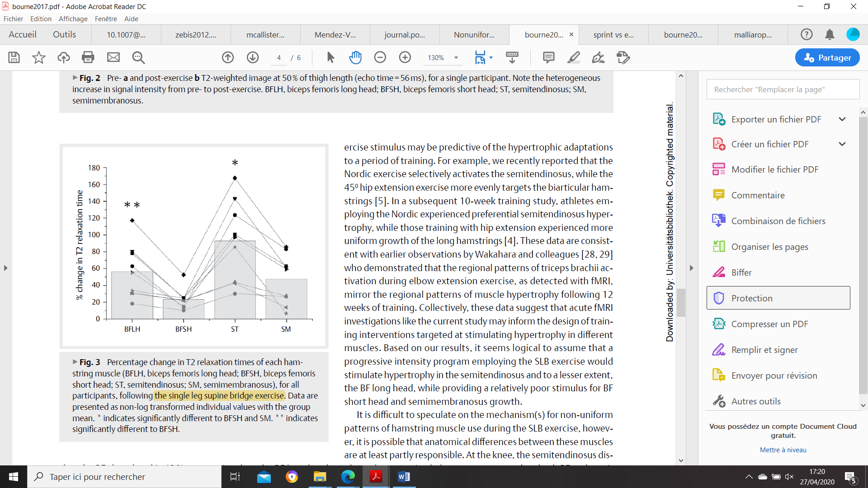The width and height of the screenshot is (868, 488).
Task: Click the stamp tool icon
Action: pyautogui.click(x=623, y=57)
